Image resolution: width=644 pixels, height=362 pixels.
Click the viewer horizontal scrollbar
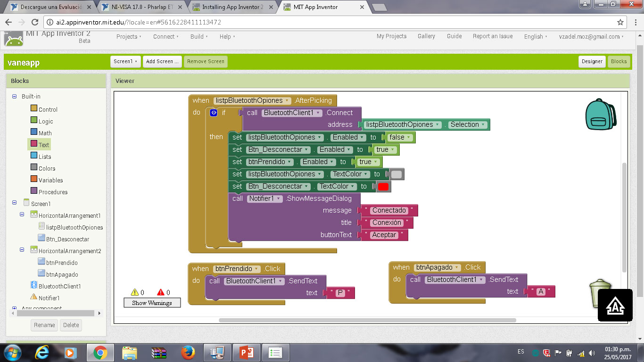[368, 320]
